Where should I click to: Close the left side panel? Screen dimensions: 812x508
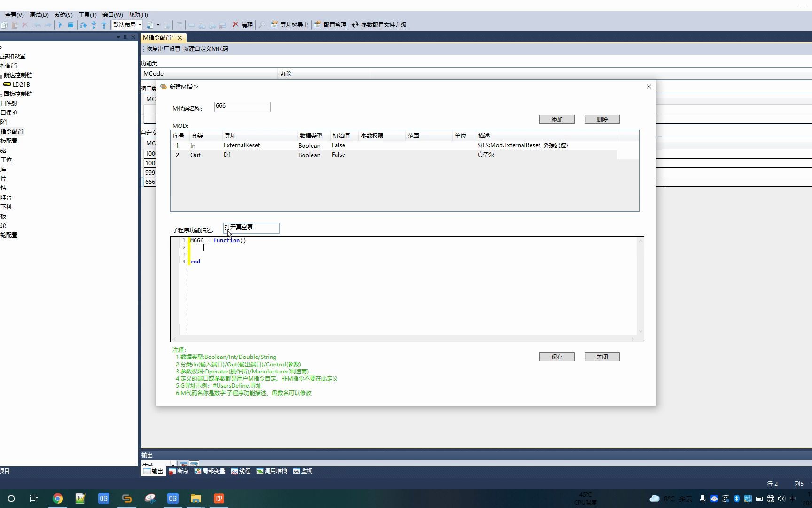pos(133,37)
